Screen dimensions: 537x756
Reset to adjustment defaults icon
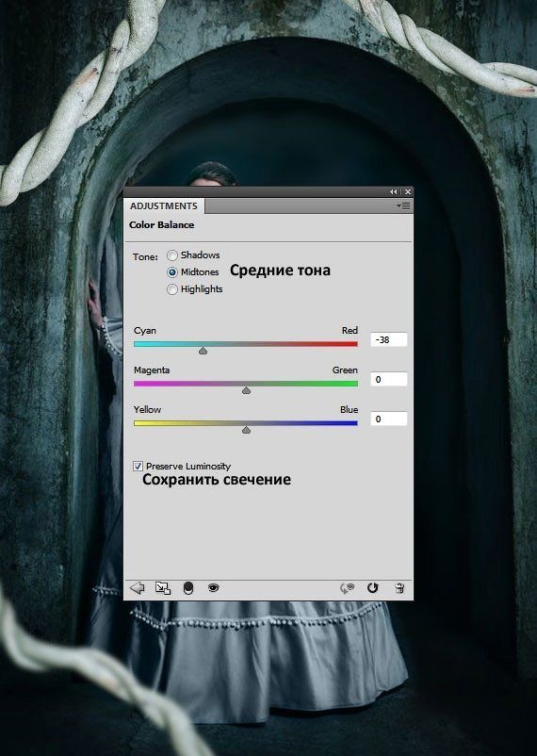click(373, 587)
